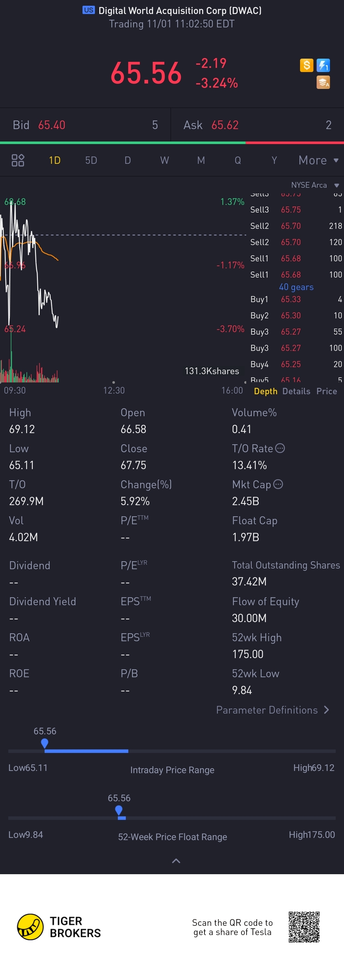This screenshot has height=980, width=344.
Task: Open the chart layout grid icon
Action: tap(18, 160)
